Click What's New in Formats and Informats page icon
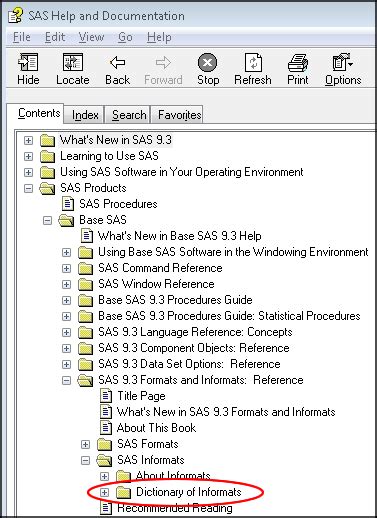 pyautogui.click(x=106, y=412)
